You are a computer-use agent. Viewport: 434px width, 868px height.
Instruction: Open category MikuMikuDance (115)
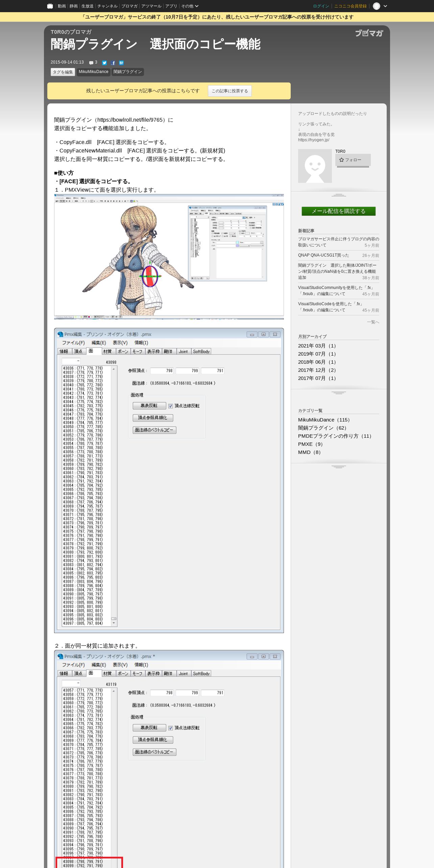[325, 420]
